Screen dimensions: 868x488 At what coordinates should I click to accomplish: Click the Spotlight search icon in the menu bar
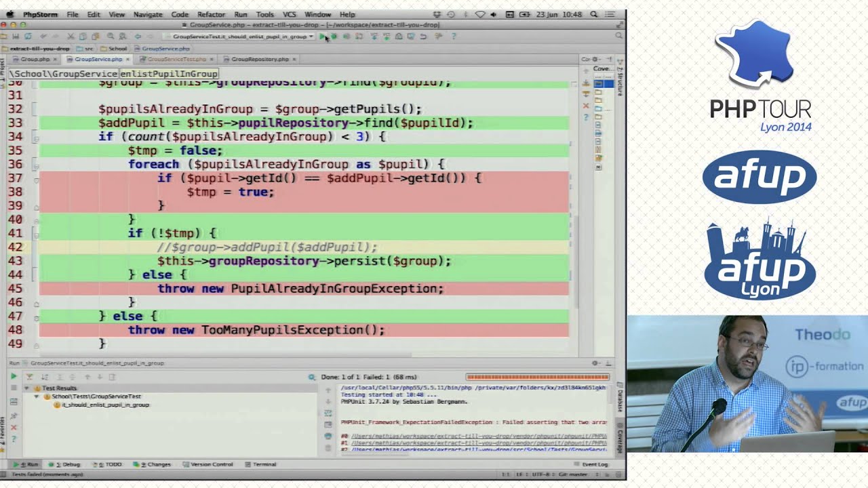(x=594, y=14)
